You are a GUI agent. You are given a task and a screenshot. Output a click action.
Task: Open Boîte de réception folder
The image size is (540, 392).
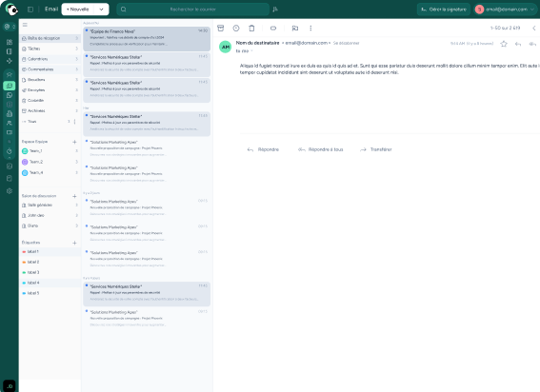pyautogui.click(x=50, y=38)
